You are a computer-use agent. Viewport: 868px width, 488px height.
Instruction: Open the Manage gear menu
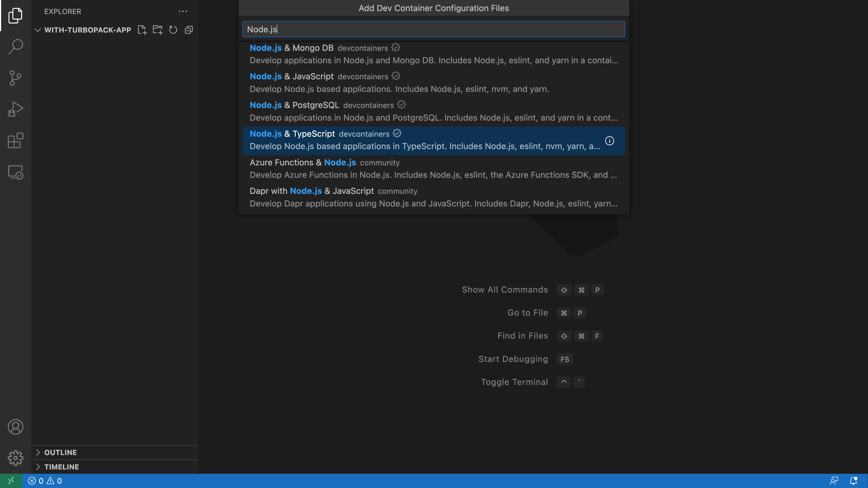pos(16,458)
